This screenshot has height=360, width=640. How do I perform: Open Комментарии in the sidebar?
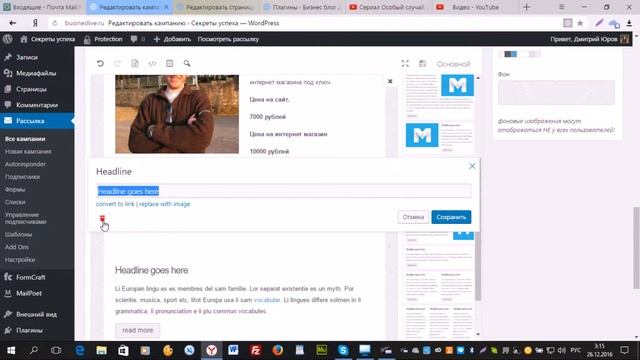(37, 105)
